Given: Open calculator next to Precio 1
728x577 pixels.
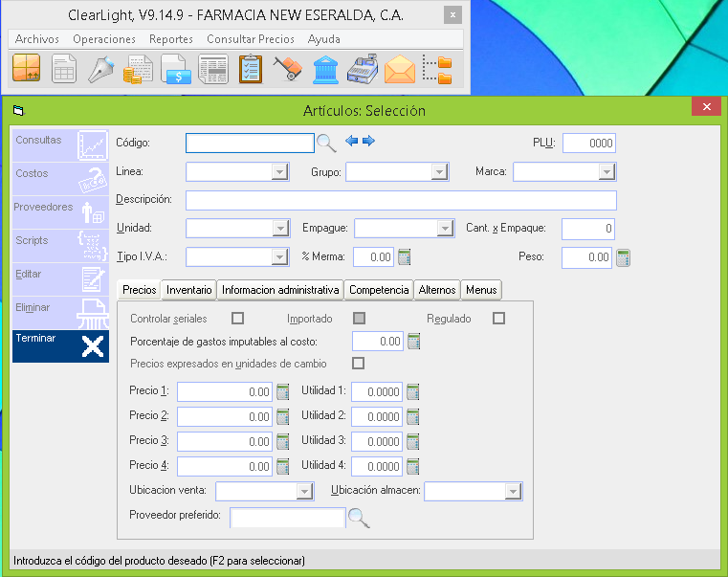Looking at the screenshot, I should (283, 391).
